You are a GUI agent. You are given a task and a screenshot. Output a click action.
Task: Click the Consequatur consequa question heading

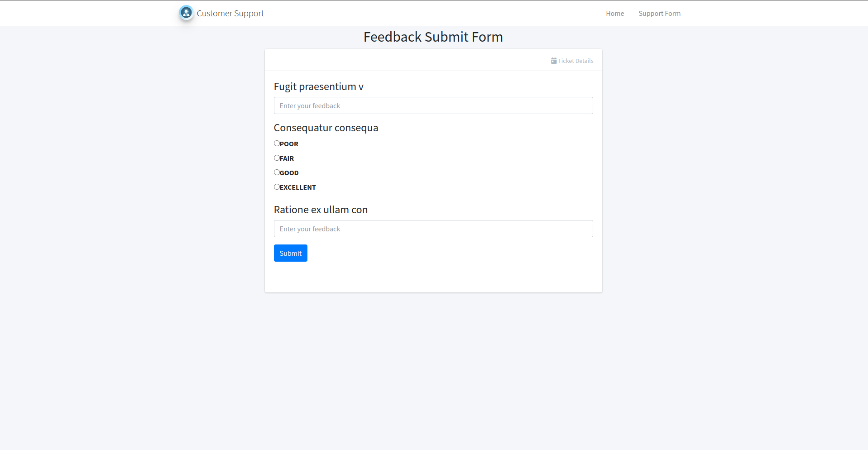click(x=326, y=128)
